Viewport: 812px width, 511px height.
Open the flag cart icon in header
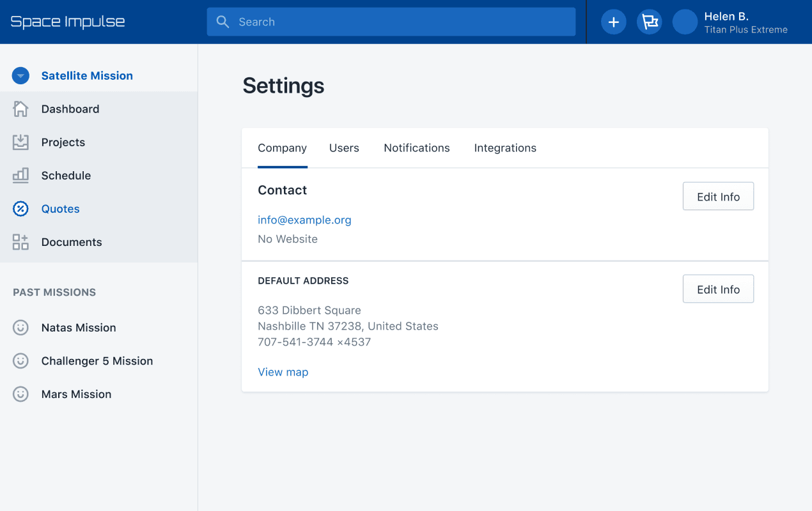click(650, 22)
